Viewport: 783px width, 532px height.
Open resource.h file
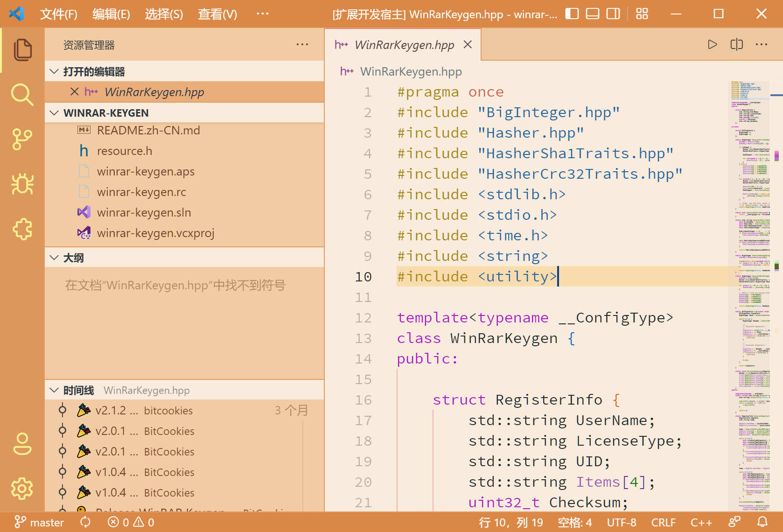pos(184,151)
